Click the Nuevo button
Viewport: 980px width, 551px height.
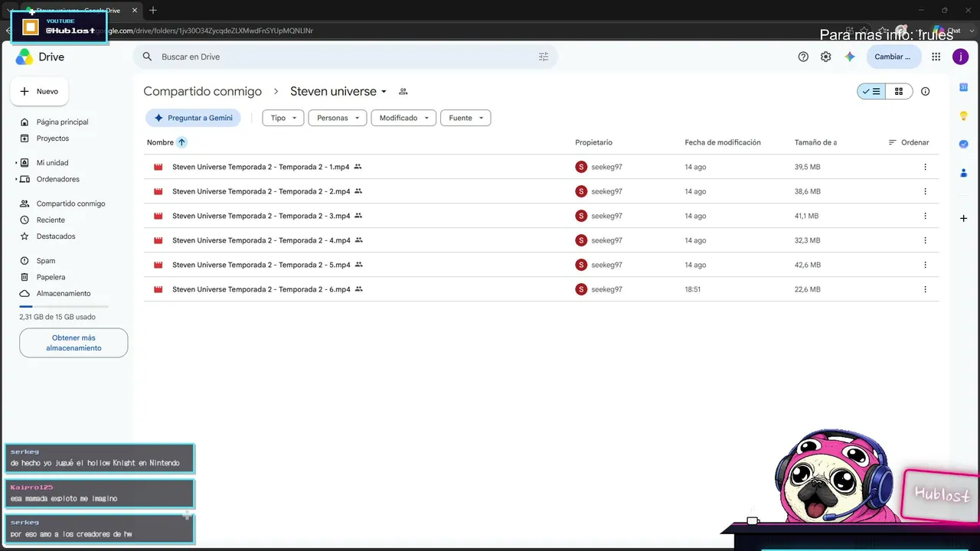[x=39, y=92]
